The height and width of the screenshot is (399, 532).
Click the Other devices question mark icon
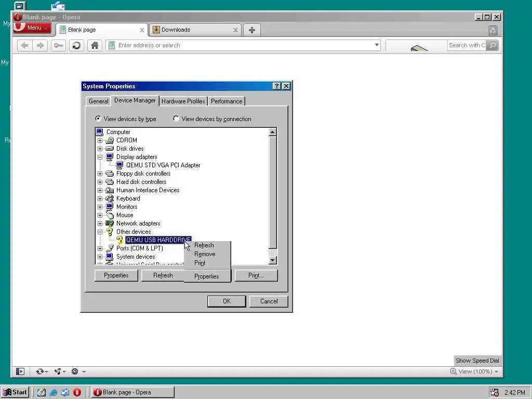[x=110, y=232]
